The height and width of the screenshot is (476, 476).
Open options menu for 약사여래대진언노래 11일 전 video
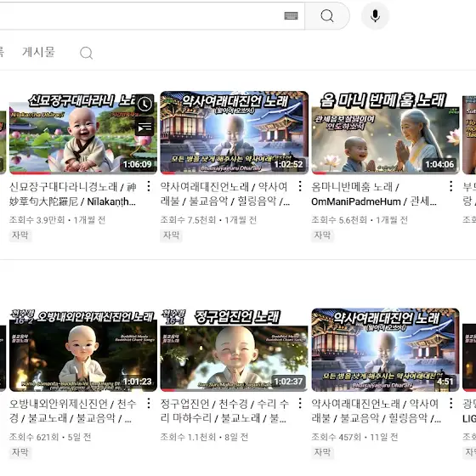click(x=451, y=404)
